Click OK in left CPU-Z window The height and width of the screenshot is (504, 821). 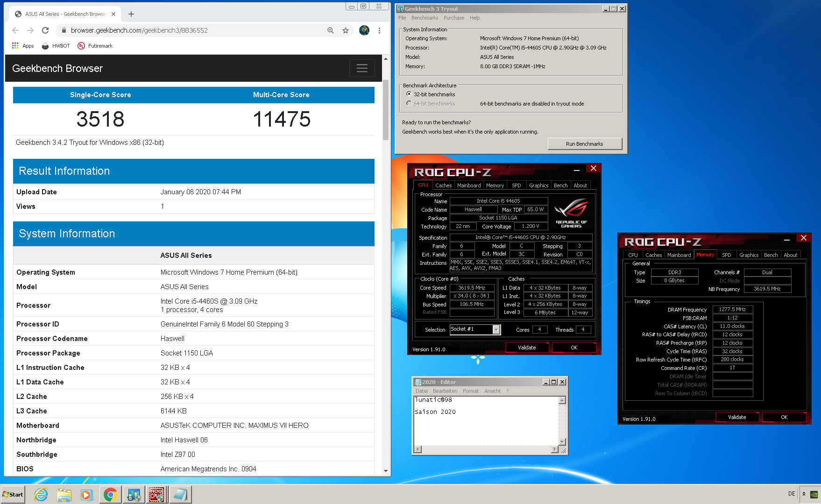click(574, 348)
